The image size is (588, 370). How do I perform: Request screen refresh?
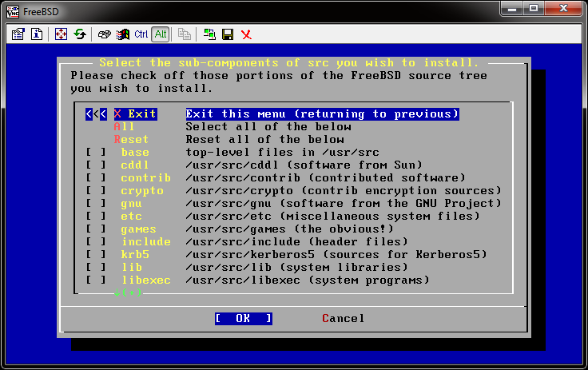(x=80, y=34)
